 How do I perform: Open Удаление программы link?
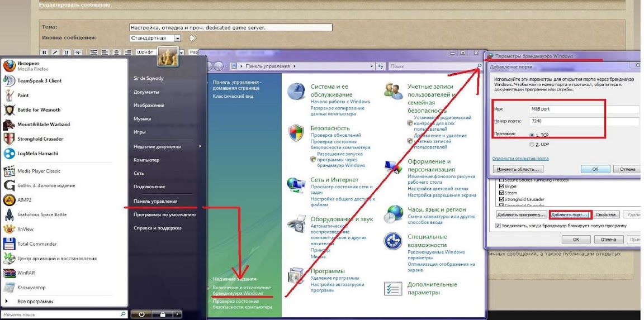tap(334, 278)
